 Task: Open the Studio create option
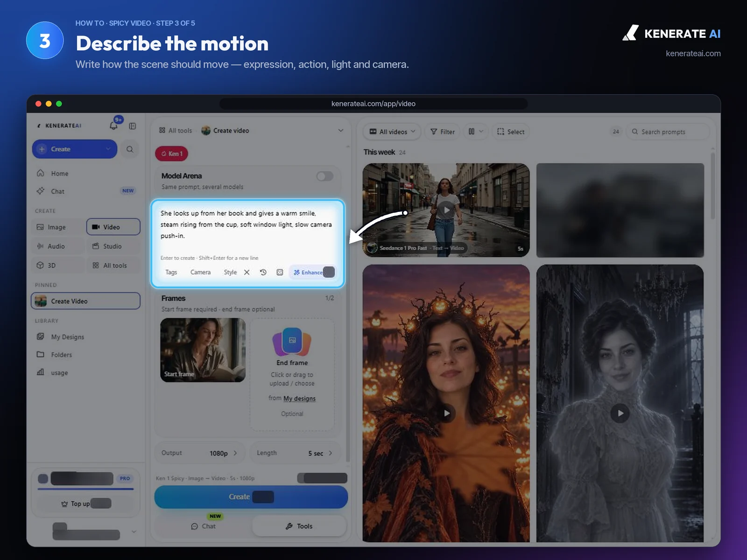coord(113,246)
